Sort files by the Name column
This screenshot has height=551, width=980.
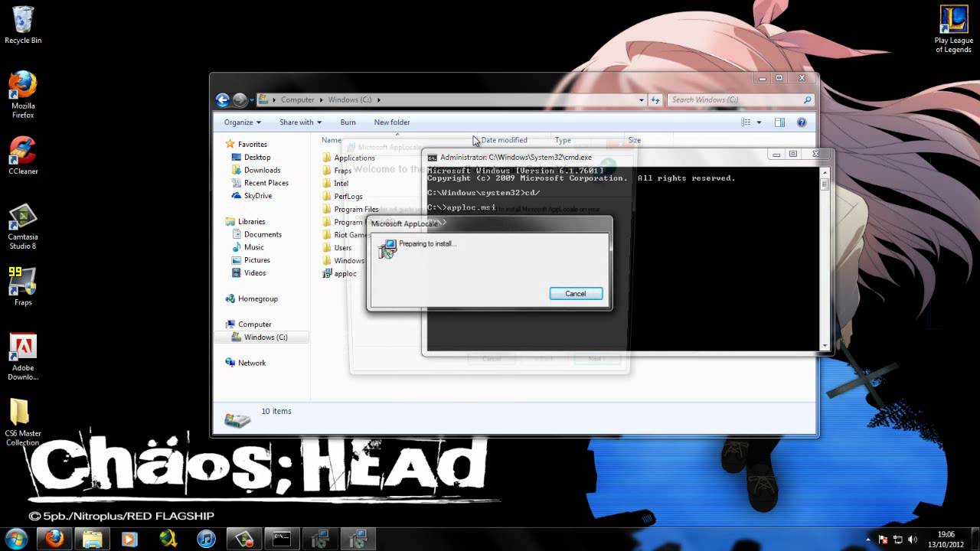pos(332,140)
